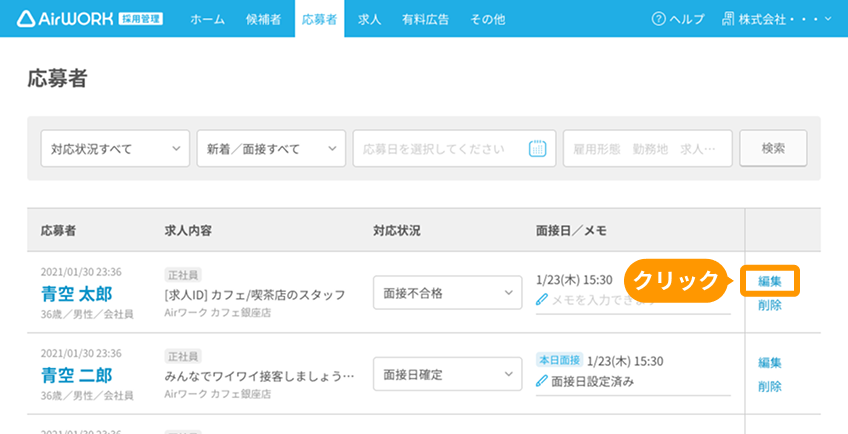
Task: Click 面接日設定済み memo text
Action: [x=592, y=382]
